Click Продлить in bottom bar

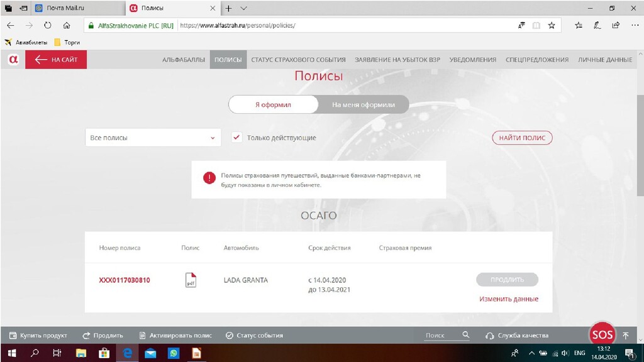[x=103, y=336]
